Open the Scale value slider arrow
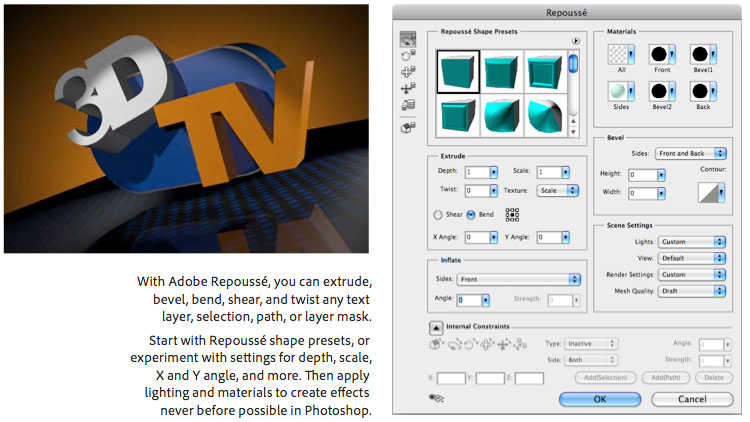The height and width of the screenshot is (422, 750). click(x=565, y=172)
